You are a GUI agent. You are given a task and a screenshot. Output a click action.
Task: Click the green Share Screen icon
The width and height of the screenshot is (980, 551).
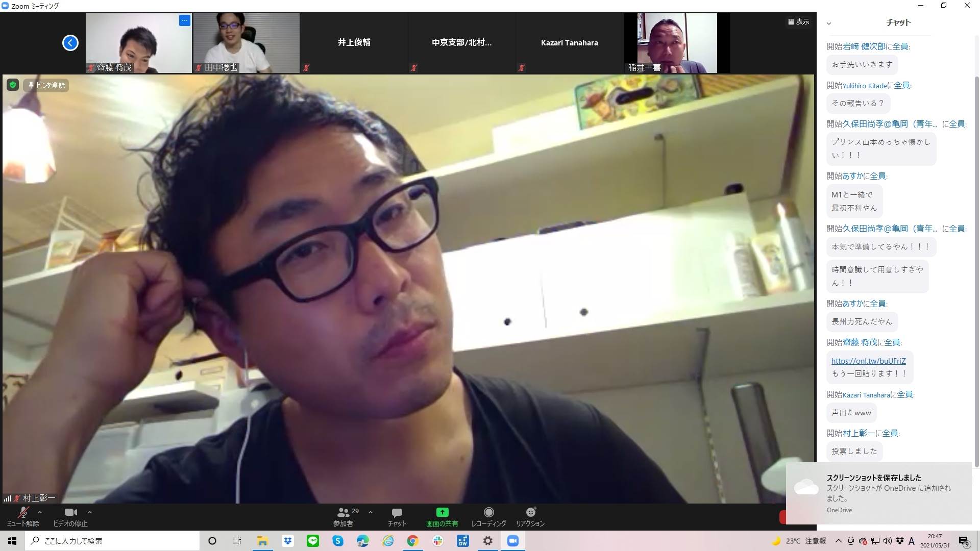[442, 512]
